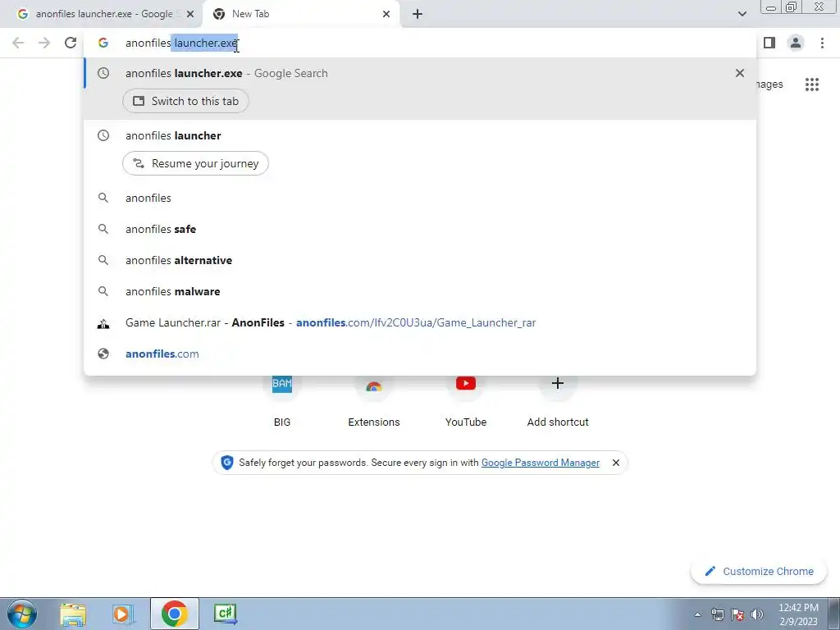Show hidden tray icons arrow

(697, 614)
